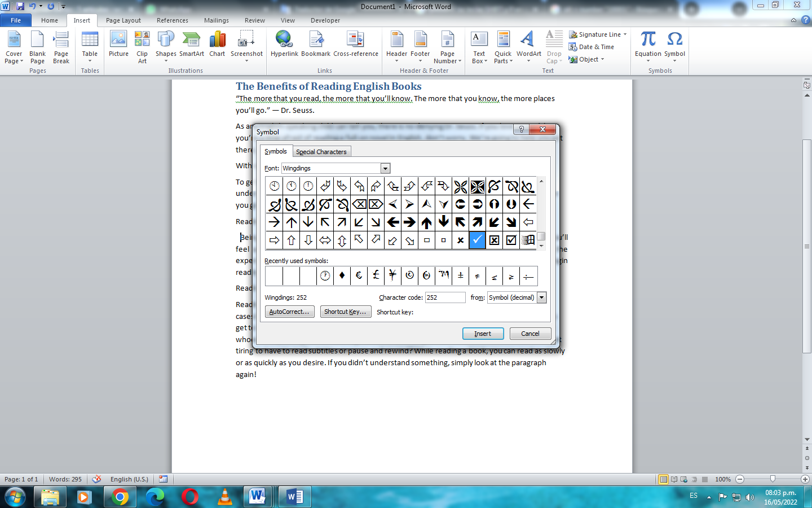The height and width of the screenshot is (508, 812).
Task: Click the Character code field
Action: (445, 297)
